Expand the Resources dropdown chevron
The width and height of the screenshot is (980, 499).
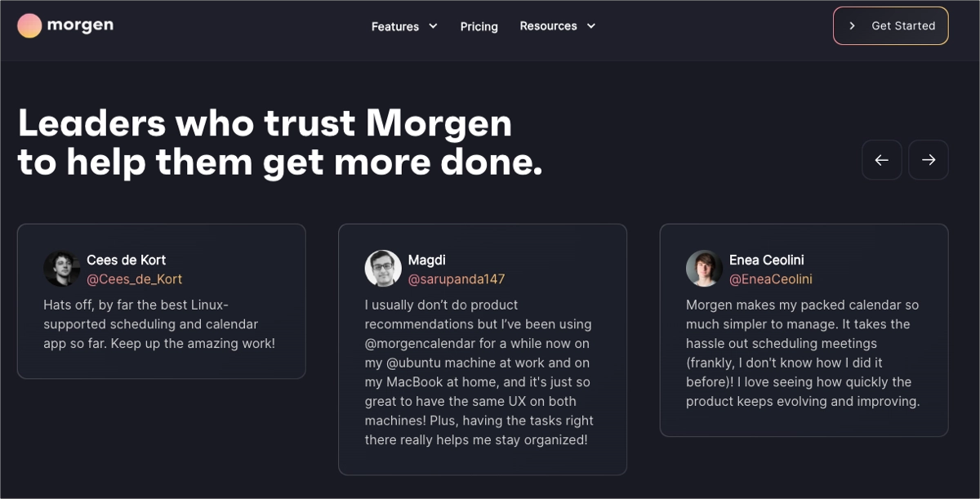[x=591, y=26]
